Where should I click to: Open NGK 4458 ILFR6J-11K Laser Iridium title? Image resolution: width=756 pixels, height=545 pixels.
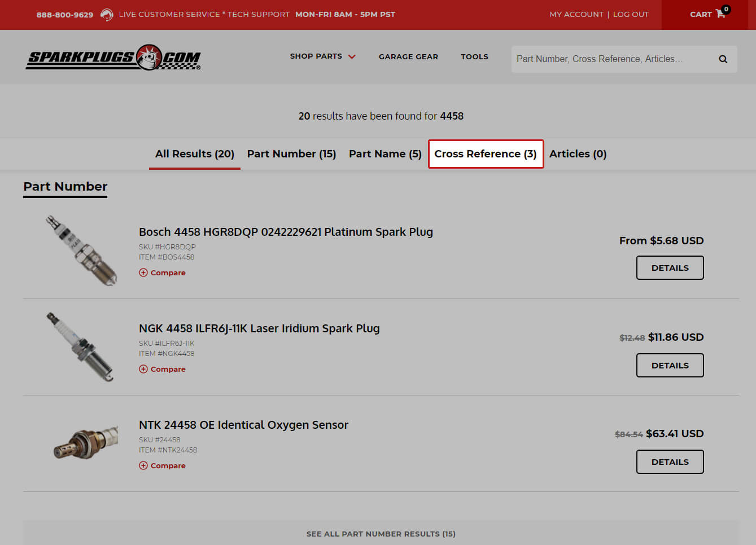[x=259, y=328]
